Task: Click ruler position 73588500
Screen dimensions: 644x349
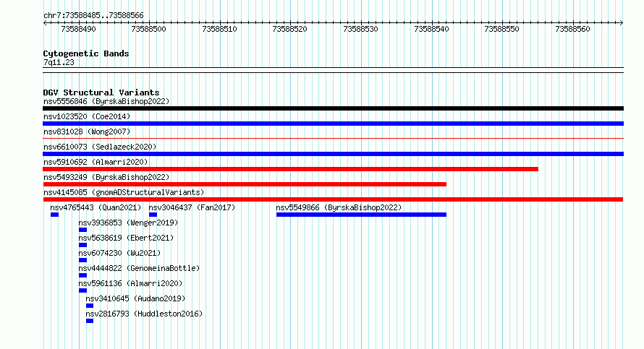Action: pos(148,29)
